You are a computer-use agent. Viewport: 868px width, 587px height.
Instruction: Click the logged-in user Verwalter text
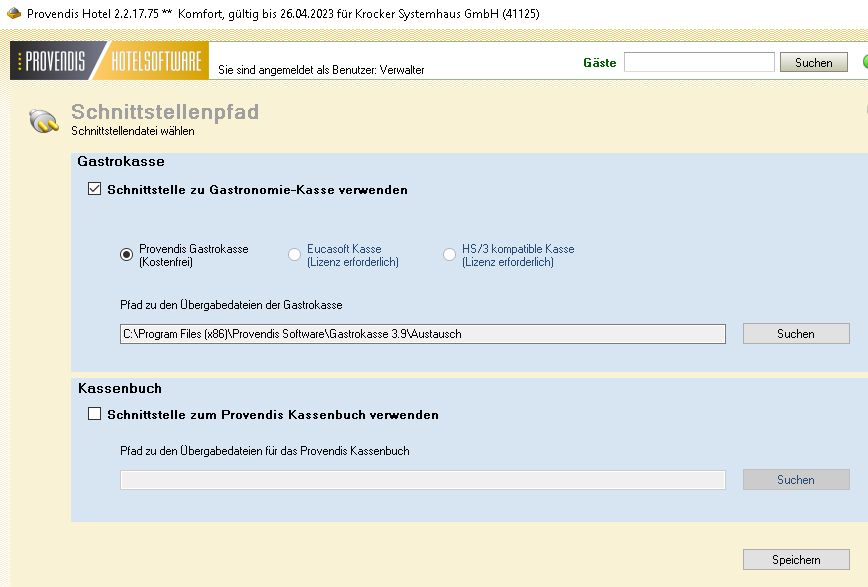pyautogui.click(x=321, y=70)
